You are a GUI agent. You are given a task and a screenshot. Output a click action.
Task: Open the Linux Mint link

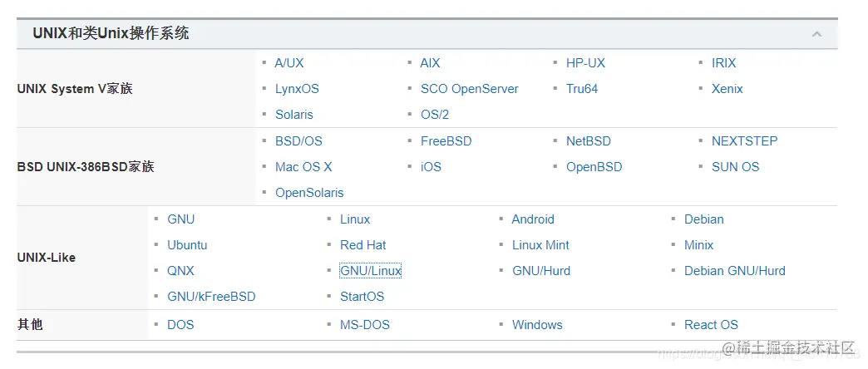coord(541,245)
